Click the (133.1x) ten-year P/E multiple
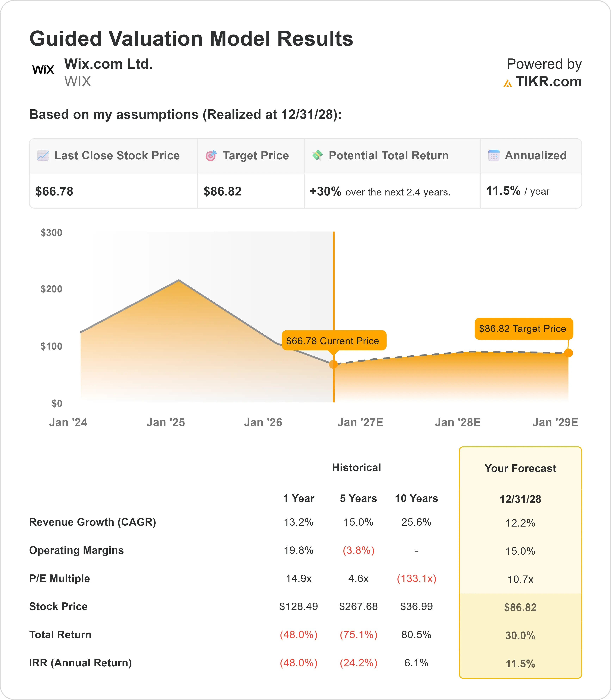This screenshot has height=700, width=611. (416, 578)
